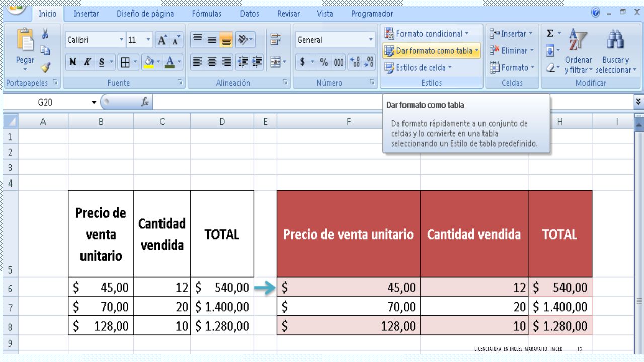Open the General number format dropdown

point(371,40)
